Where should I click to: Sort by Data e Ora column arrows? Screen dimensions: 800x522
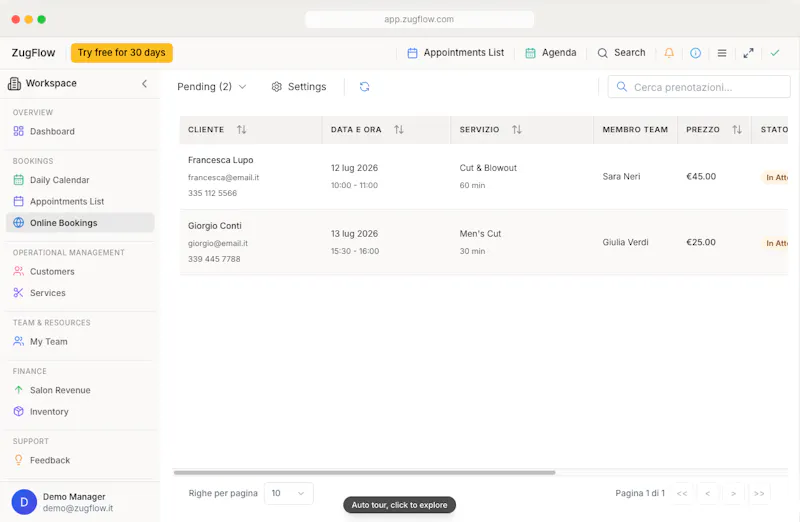[x=398, y=130]
